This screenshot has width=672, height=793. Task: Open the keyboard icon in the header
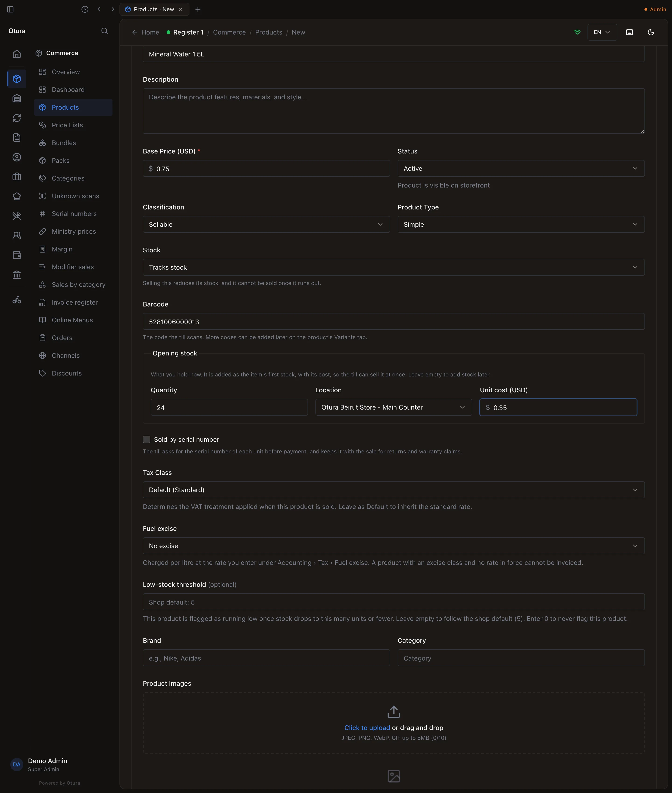coord(629,32)
